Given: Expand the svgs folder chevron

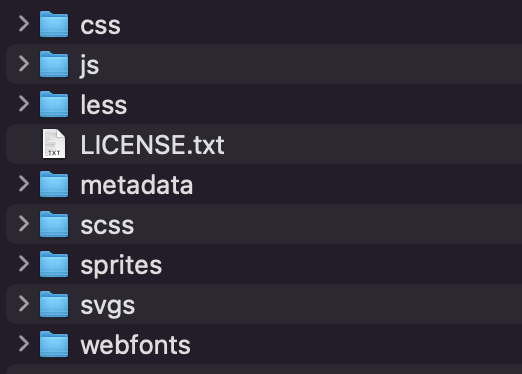Looking at the screenshot, I should [24, 304].
